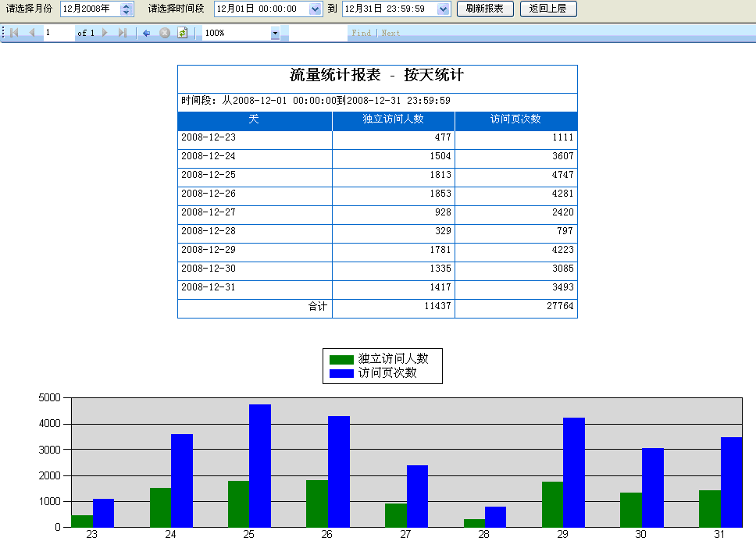The image size is (756, 541).
Task: Open the start time dropdown
Action: click(315, 9)
